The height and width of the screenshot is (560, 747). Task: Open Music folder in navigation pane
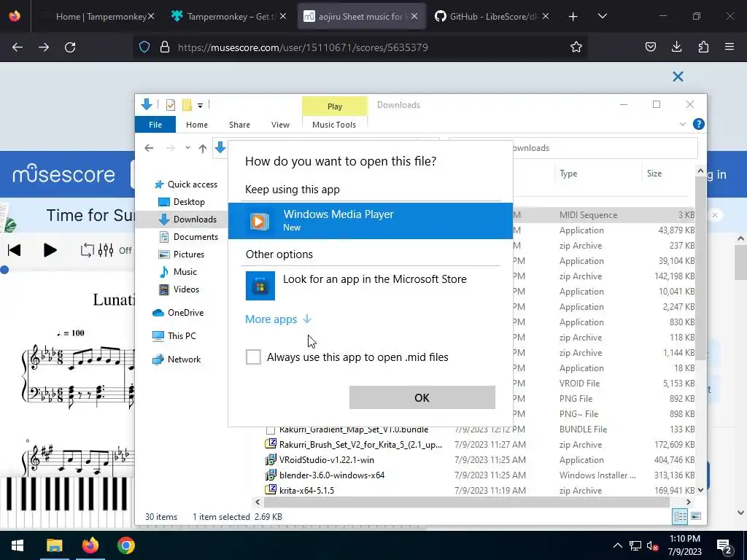coord(178,272)
